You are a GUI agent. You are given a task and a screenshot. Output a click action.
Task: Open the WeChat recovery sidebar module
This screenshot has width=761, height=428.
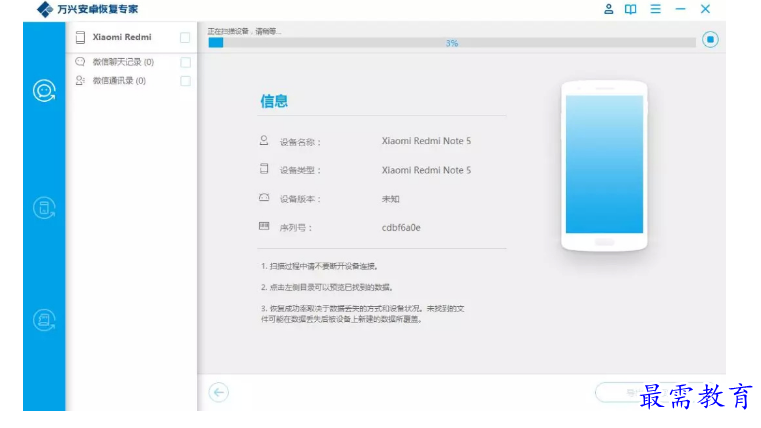(44, 91)
